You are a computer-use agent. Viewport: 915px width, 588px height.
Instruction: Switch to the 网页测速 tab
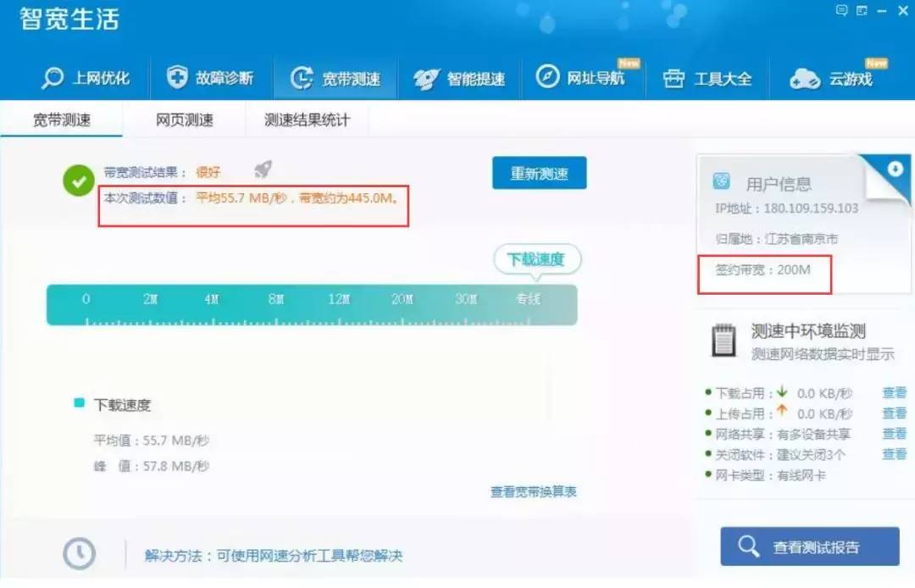pos(185,119)
